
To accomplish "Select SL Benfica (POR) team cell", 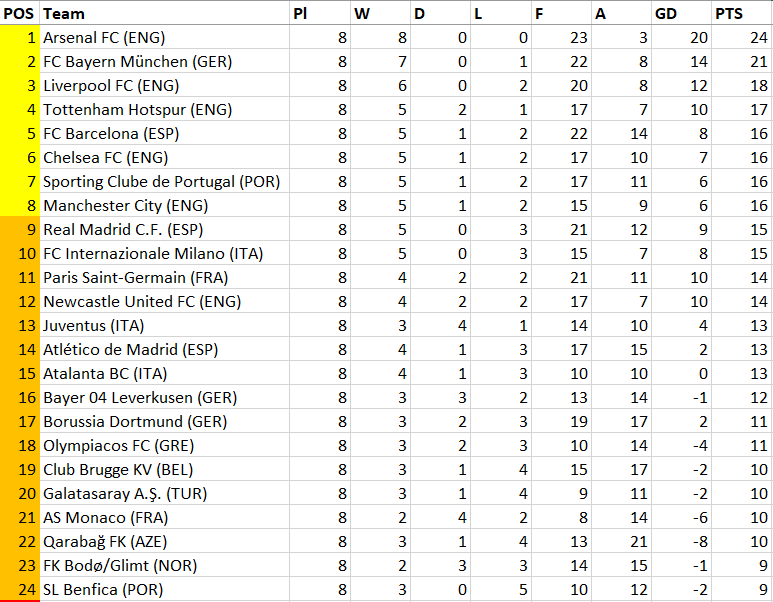I will pos(165,590).
